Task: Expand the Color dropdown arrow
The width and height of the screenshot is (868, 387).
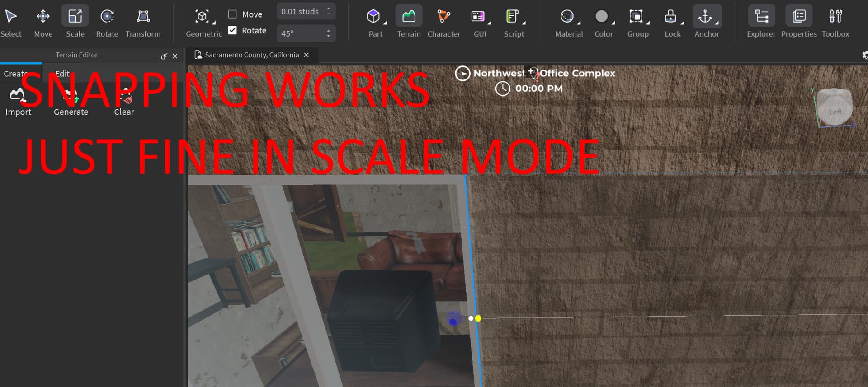Action: [613, 23]
